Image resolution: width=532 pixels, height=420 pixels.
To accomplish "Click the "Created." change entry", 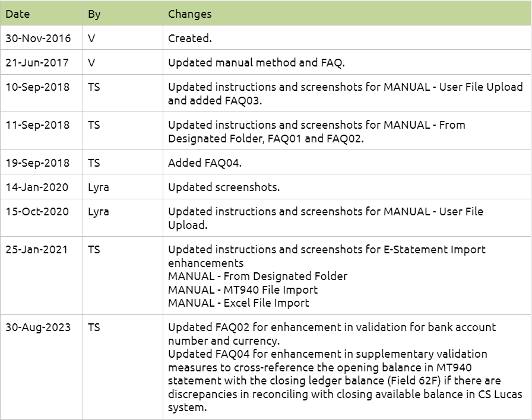I will click(x=190, y=39).
